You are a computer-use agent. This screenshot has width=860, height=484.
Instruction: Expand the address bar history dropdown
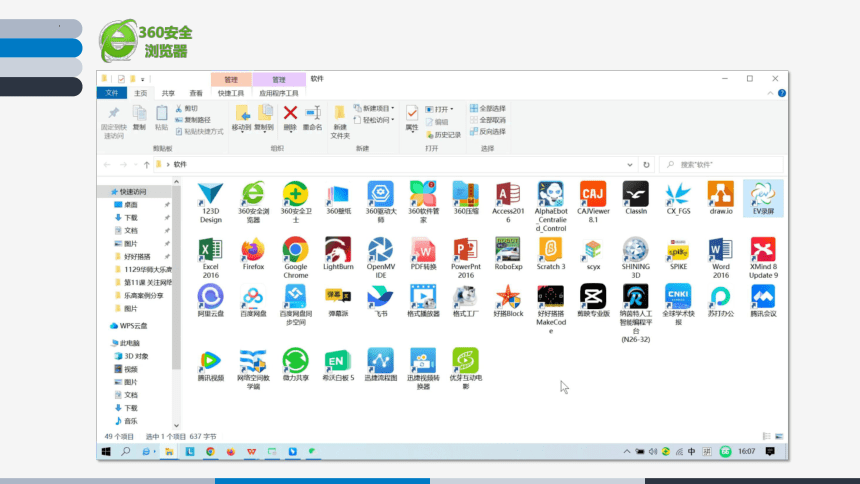pos(630,165)
